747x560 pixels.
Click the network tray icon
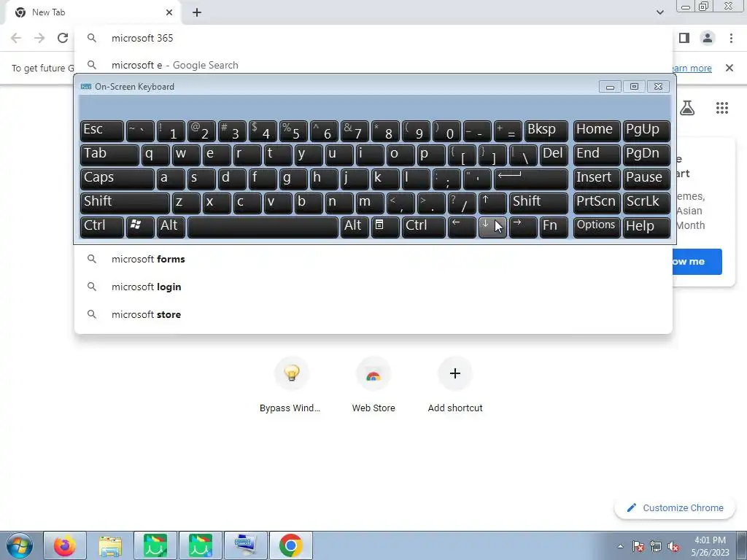click(x=656, y=547)
